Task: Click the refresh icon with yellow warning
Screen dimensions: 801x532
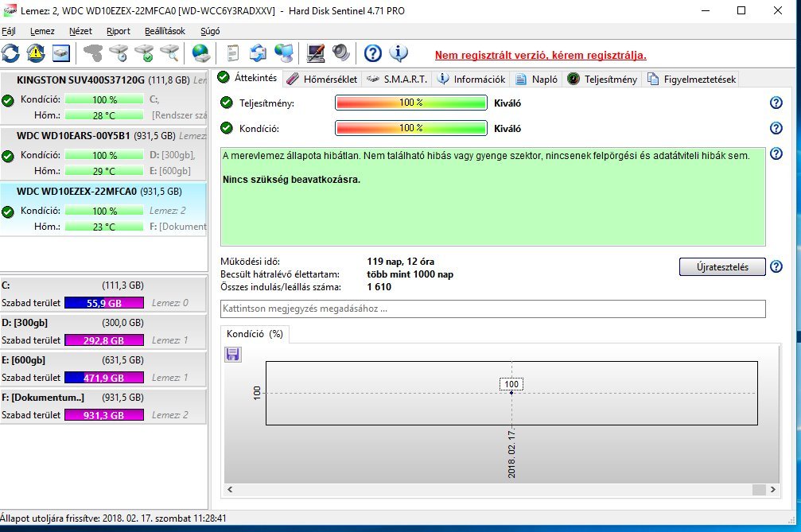Action: [x=36, y=53]
